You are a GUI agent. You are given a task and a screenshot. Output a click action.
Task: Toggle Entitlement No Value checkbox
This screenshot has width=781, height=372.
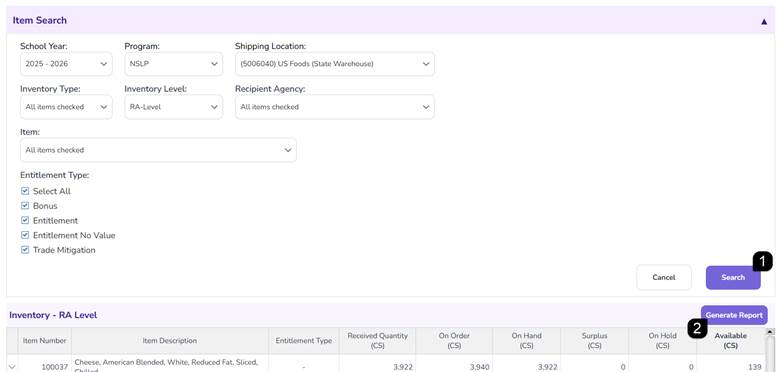tap(25, 235)
